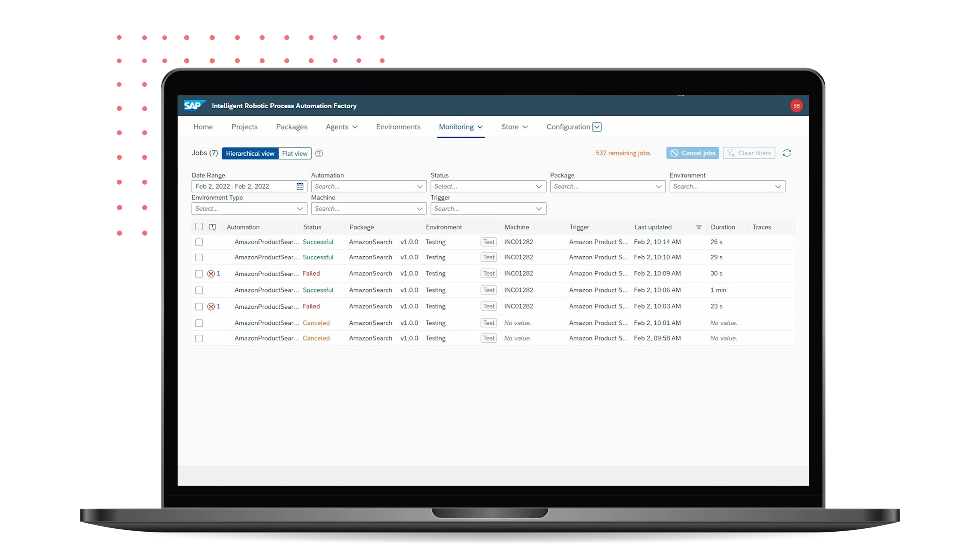Click the error icon on the 10:09 AM failed job

(211, 274)
